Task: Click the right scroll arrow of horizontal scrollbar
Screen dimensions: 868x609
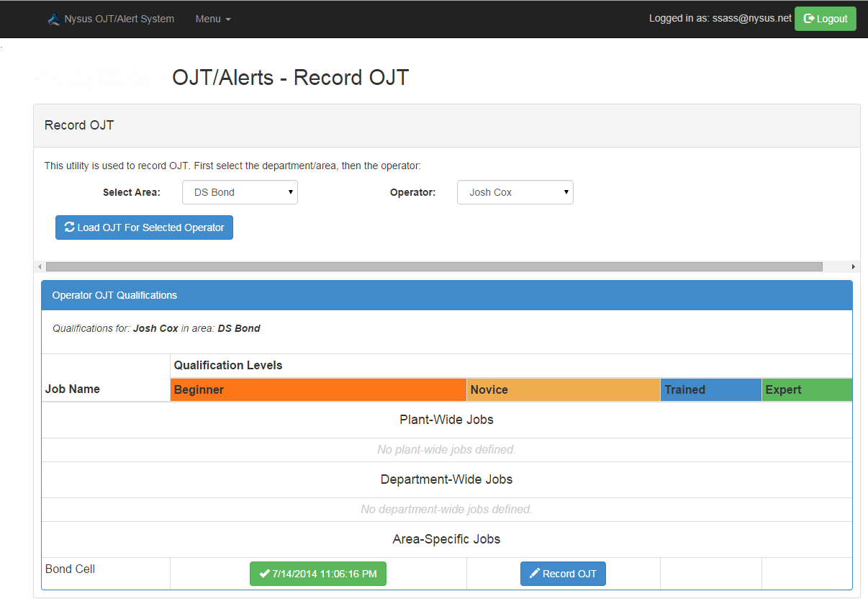Action: coord(854,266)
